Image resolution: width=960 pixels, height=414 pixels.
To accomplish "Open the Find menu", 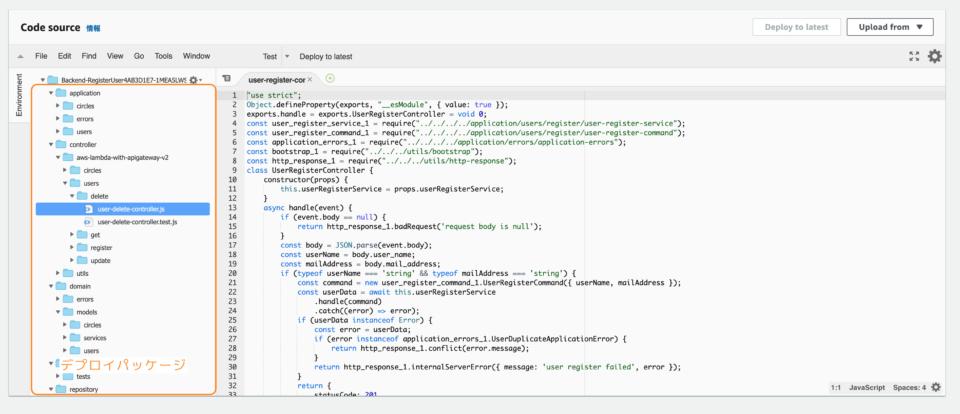I will [x=89, y=56].
